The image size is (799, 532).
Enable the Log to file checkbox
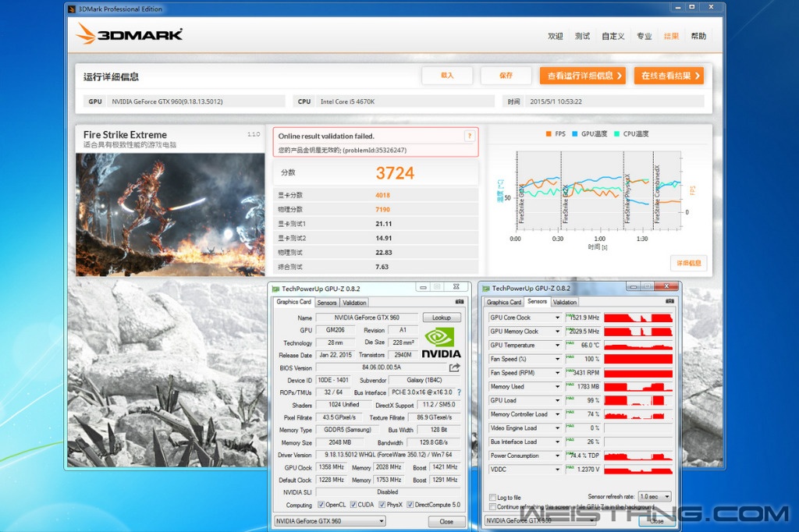pyautogui.click(x=492, y=498)
